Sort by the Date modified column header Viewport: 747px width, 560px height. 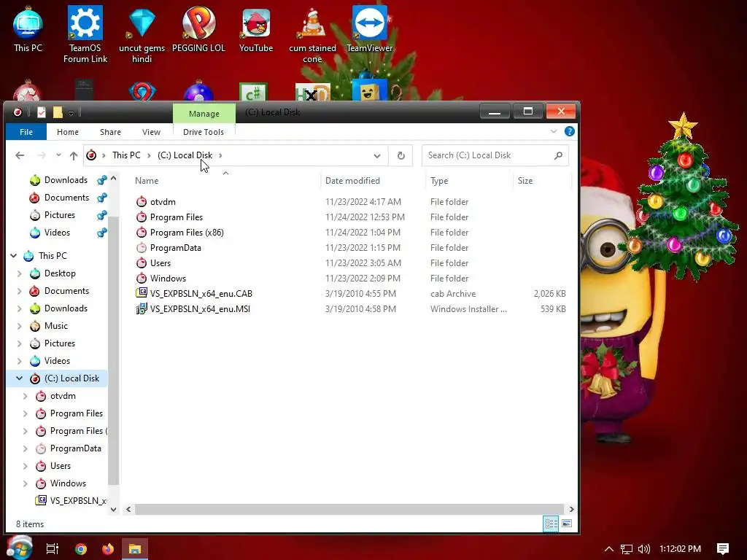pos(373,181)
